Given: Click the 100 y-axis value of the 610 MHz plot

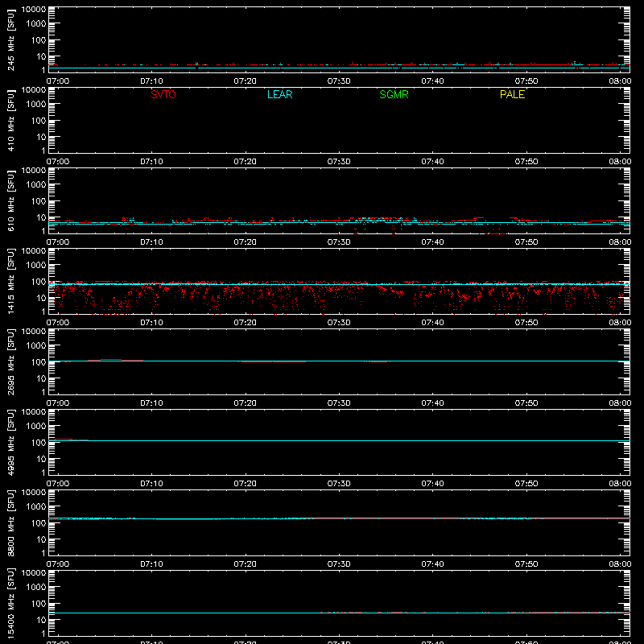Looking at the screenshot, I should [x=39, y=201].
